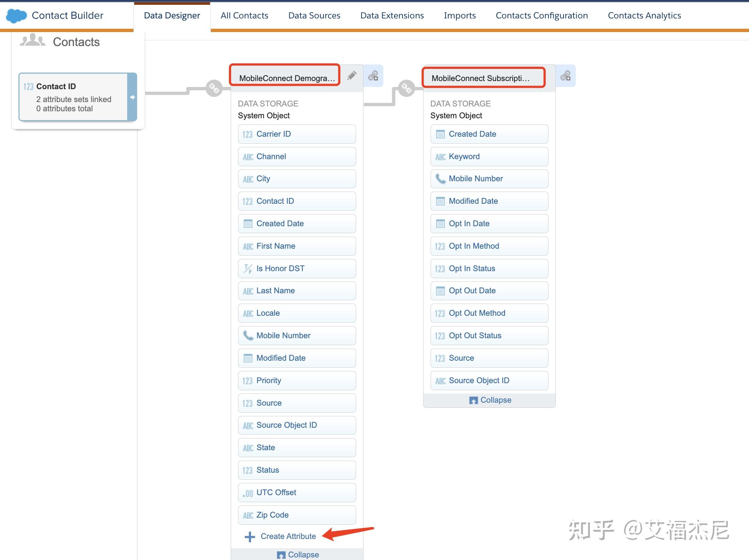Click the phone icon on Mobile Number attribute

[x=248, y=335]
